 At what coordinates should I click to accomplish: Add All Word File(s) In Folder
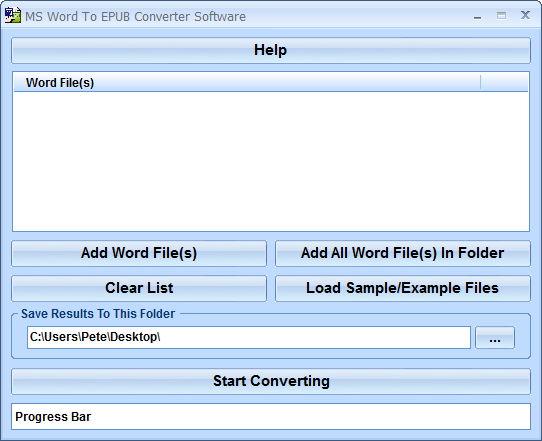coord(403,253)
